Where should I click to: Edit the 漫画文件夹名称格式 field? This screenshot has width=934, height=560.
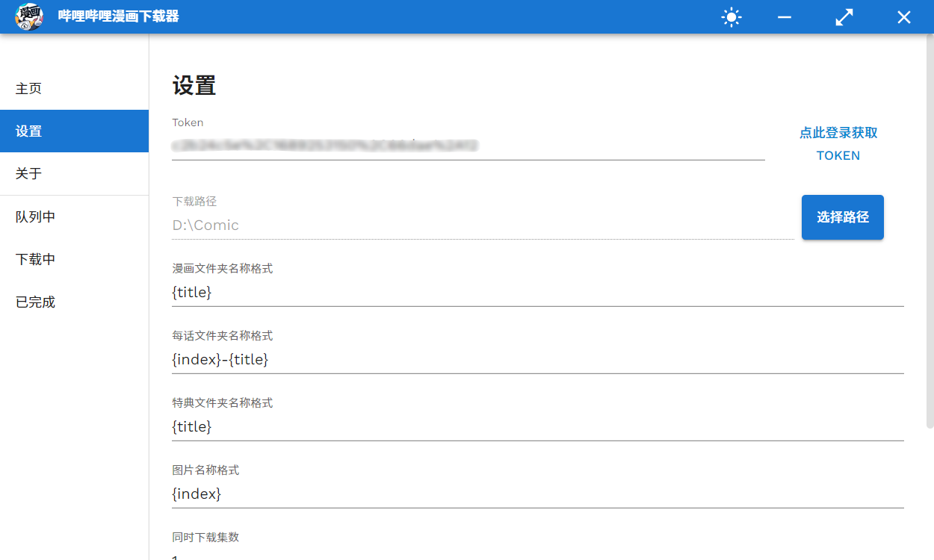(x=538, y=292)
